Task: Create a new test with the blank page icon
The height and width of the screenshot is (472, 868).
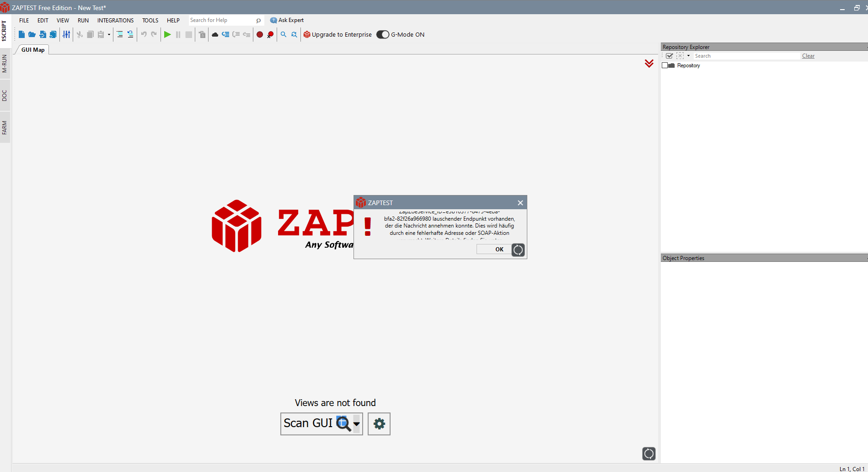Action: pos(21,35)
